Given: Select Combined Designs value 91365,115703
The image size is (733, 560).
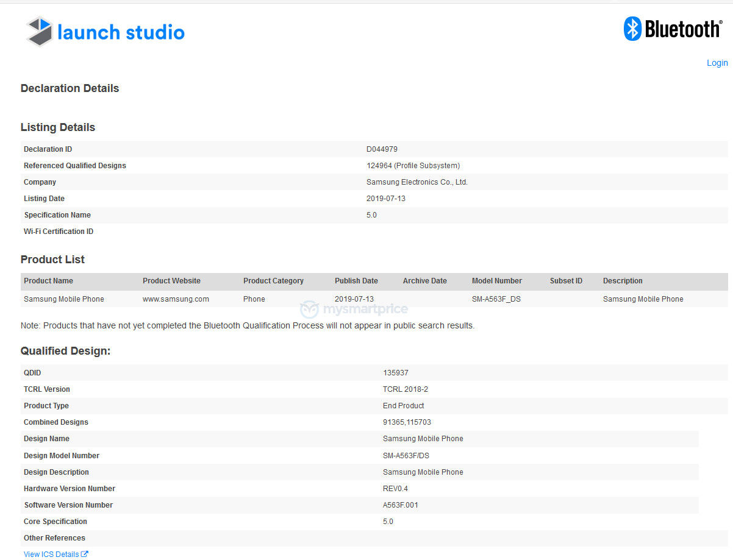Looking at the screenshot, I should click(407, 422).
